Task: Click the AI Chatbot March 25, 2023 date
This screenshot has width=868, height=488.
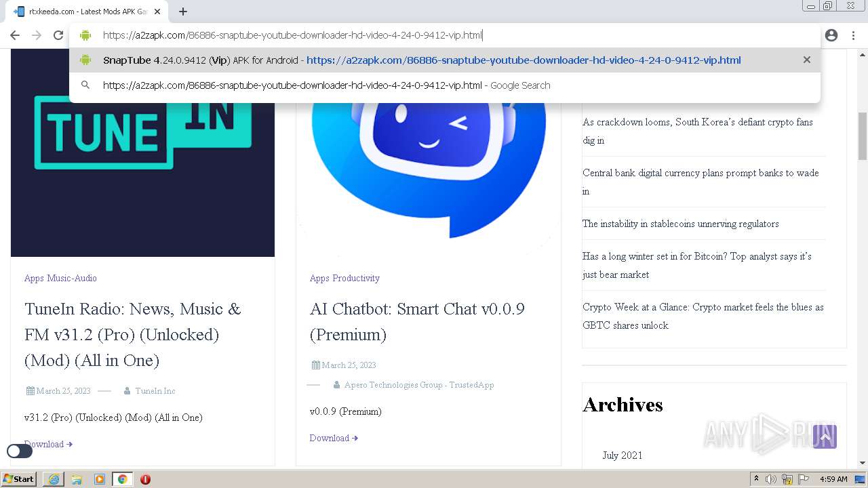Action: click(x=349, y=365)
